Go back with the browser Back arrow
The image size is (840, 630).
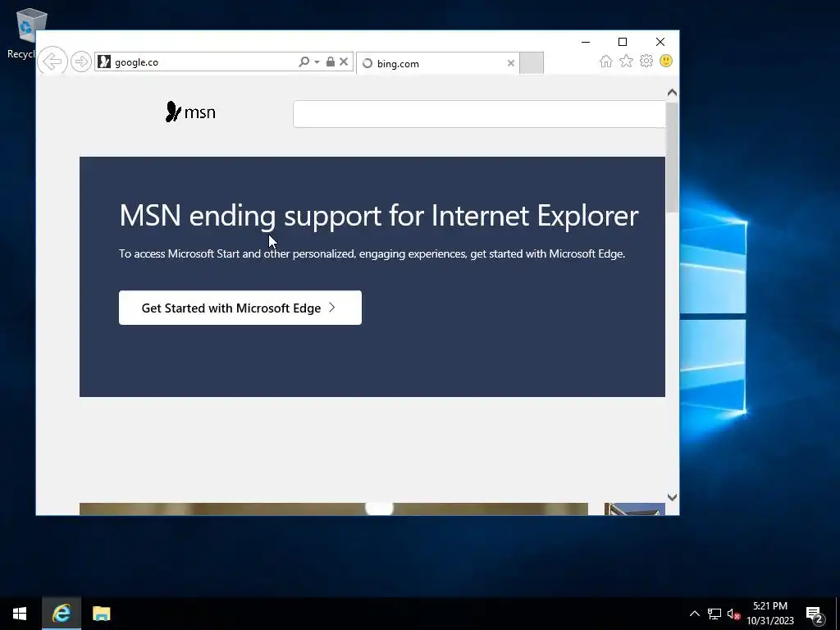[x=52, y=62]
